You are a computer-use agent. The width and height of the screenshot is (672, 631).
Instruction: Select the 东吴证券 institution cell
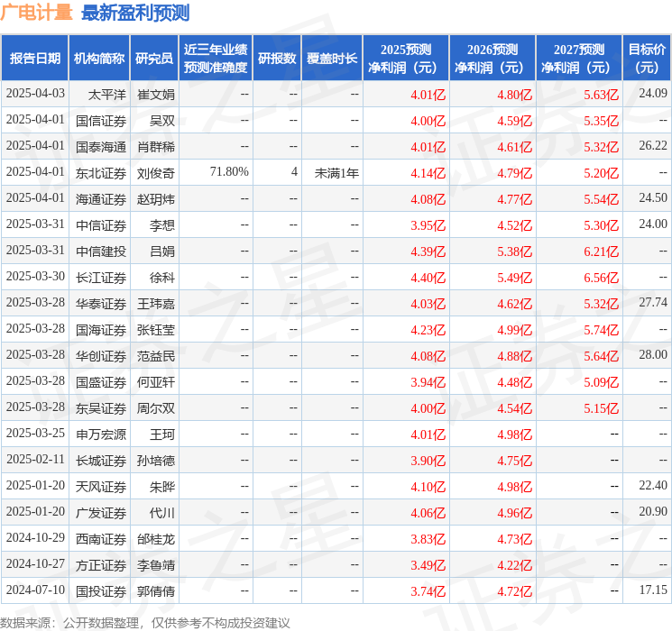coord(101,408)
